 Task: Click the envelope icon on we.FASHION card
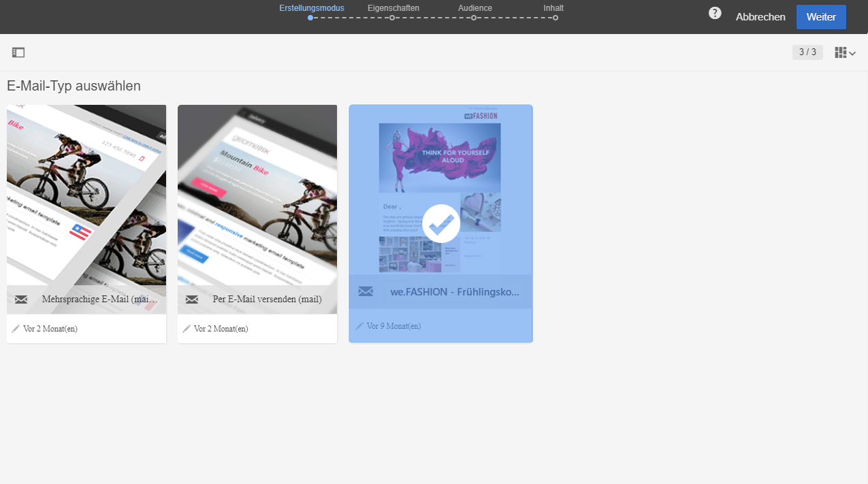(x=366, y=291)
